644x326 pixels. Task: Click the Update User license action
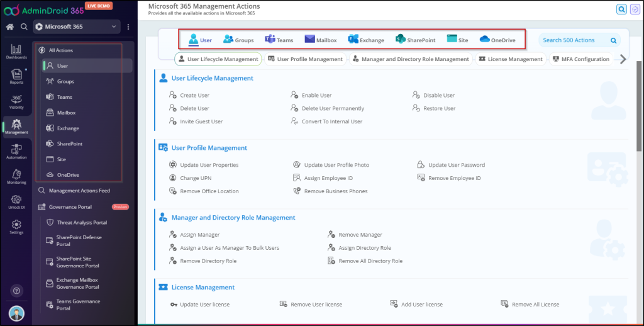pyautogui.click(x=200, y=305)
